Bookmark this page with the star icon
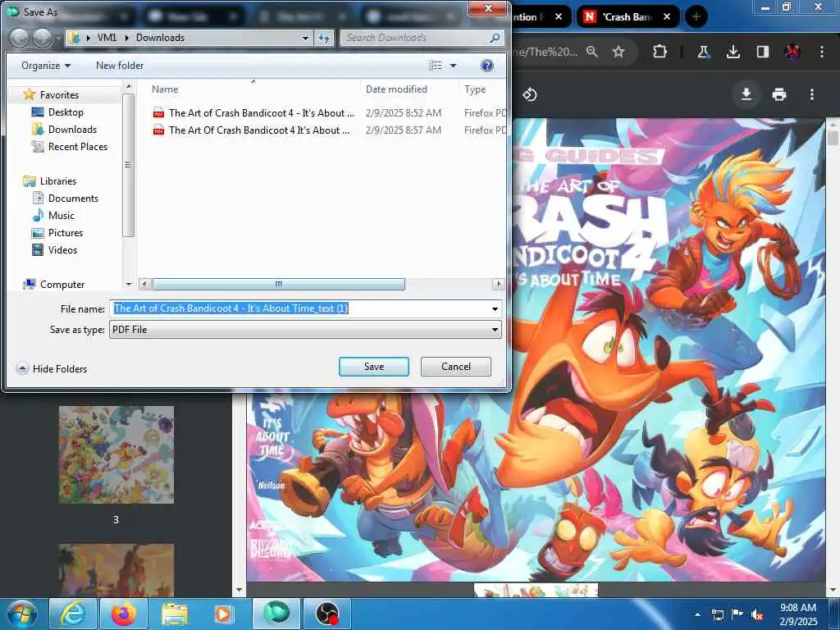 [x=619, y=52]
